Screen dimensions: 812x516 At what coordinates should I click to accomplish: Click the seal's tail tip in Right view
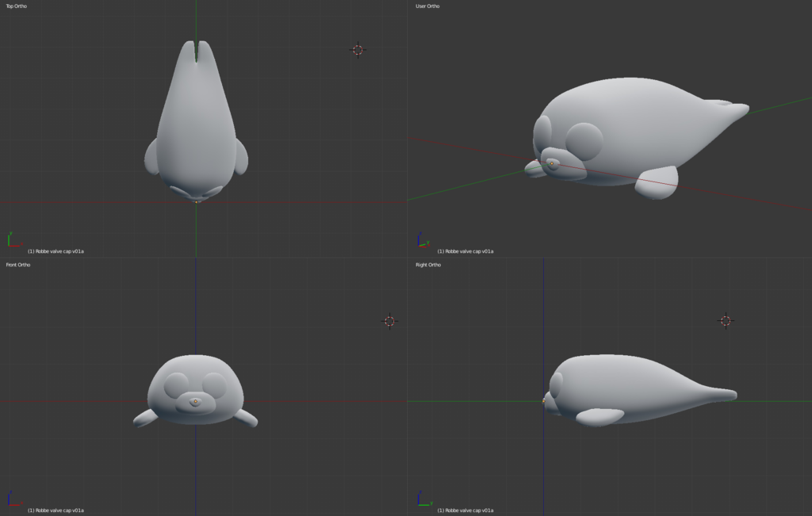pos(730,395)
